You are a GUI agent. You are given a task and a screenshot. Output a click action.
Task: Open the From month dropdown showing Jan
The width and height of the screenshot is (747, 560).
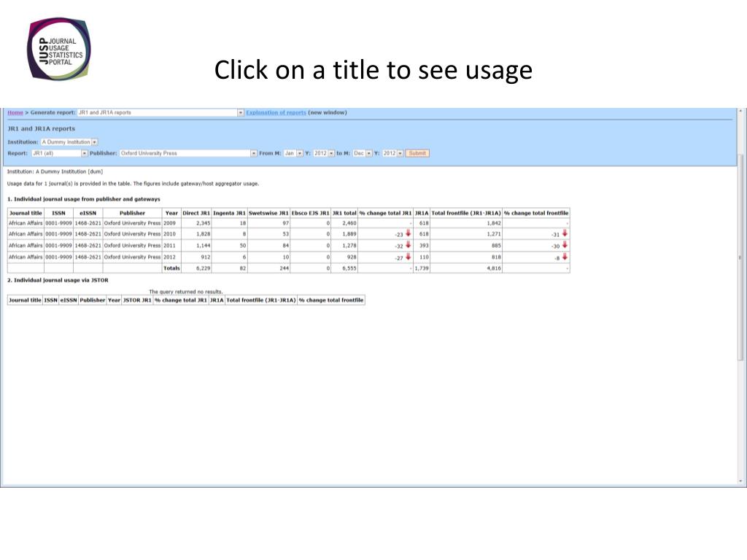point(293,153)
